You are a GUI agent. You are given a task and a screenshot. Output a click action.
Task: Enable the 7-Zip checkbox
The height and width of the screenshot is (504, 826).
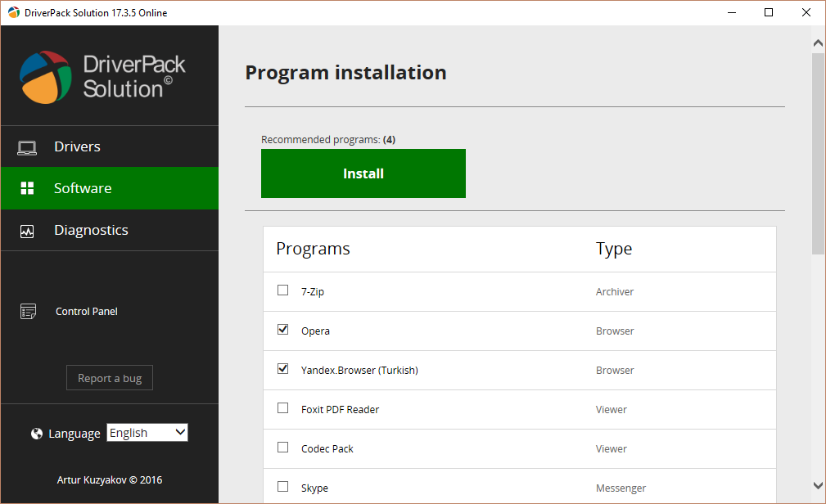(283, 290)
